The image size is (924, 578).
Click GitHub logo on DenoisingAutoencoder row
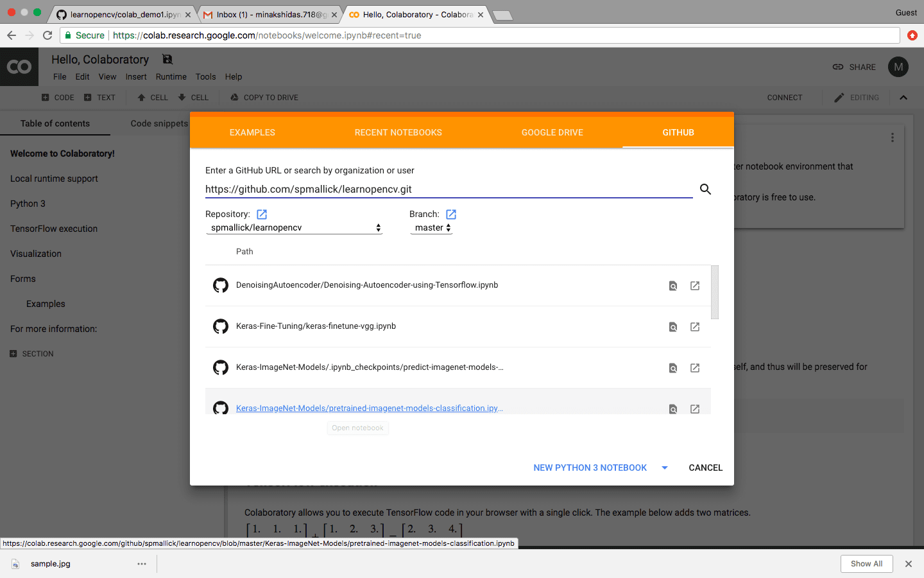pyautogui.click(x=221, y=285)
